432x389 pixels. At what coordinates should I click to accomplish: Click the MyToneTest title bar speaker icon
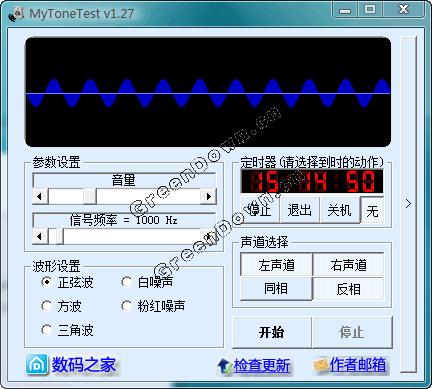click(x=17, y=14)
